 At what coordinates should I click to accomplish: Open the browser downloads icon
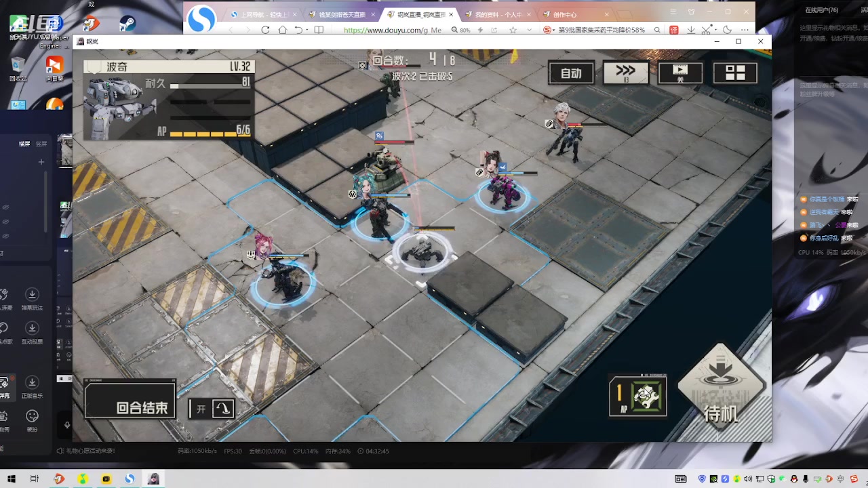[x=691, y=30]
